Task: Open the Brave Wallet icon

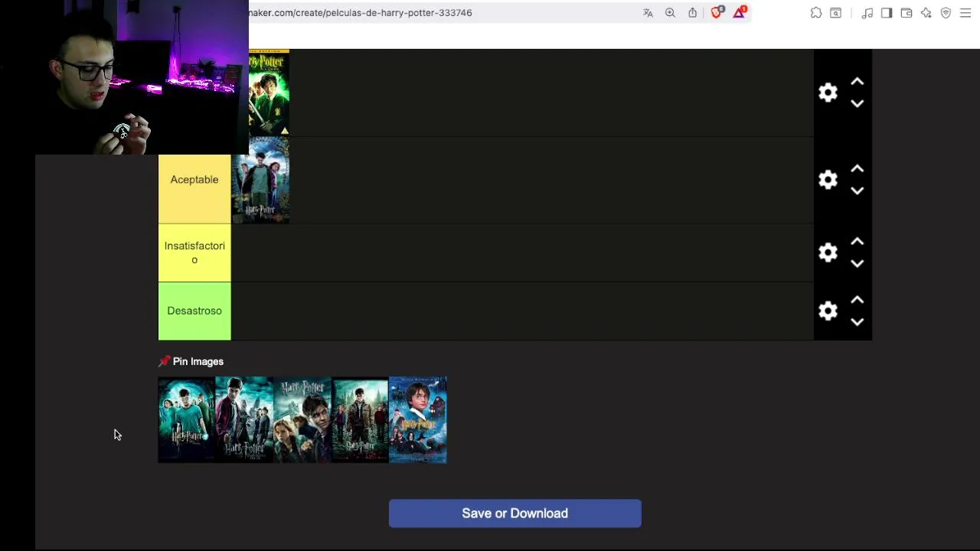Action: (x=906, y=13)
